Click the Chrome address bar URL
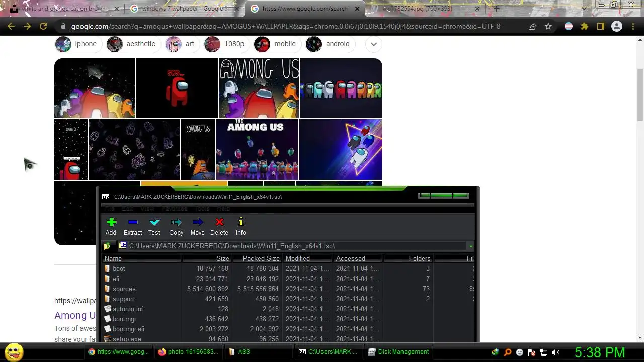The height and width of the screenshot is (362, 644). (286, 26)
